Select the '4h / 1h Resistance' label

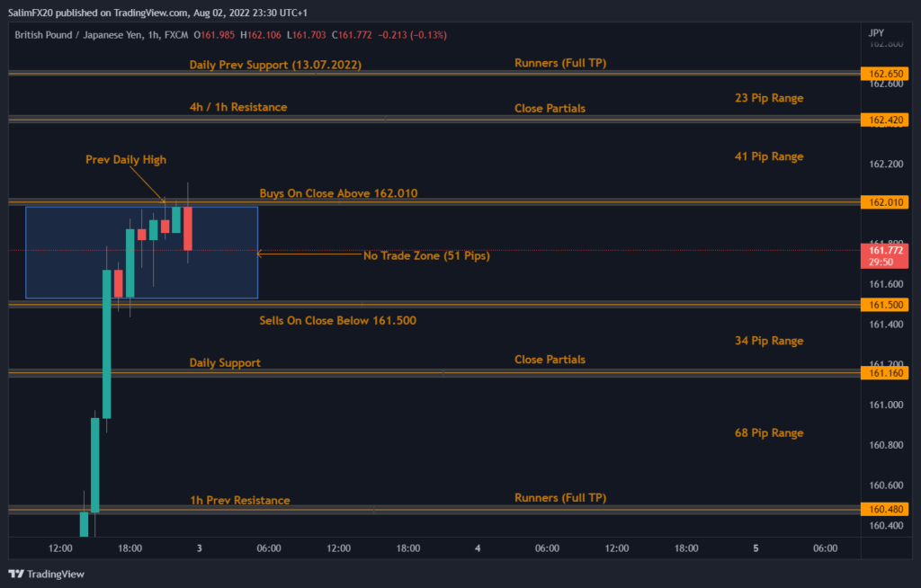(238, 107)
